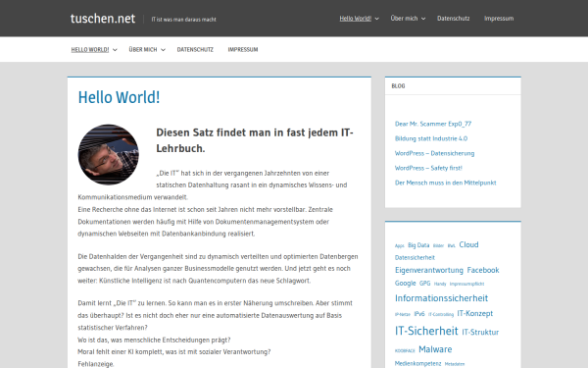Select the 'Impressumspflicht' tag

pos(466,284)
